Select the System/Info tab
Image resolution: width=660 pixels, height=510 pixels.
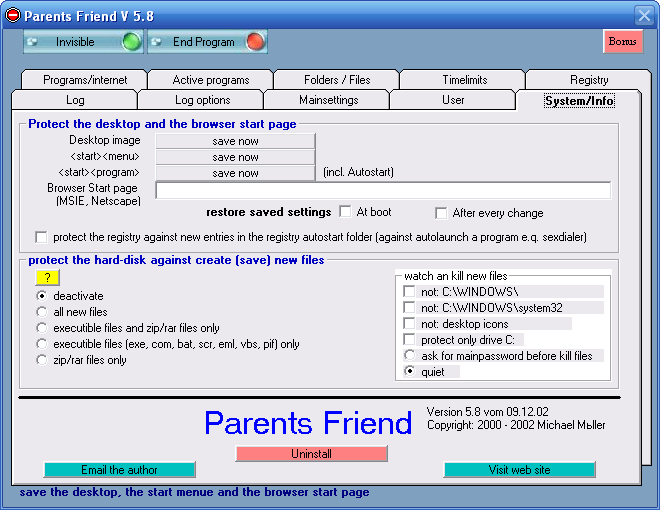pyautogui.click(x=579, y=101)
